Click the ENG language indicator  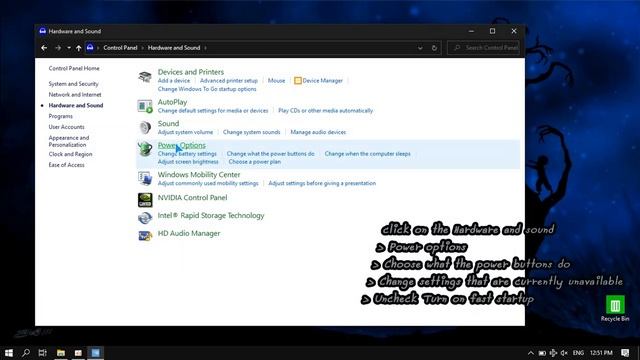pyautogui.click(x=578, y=353)
